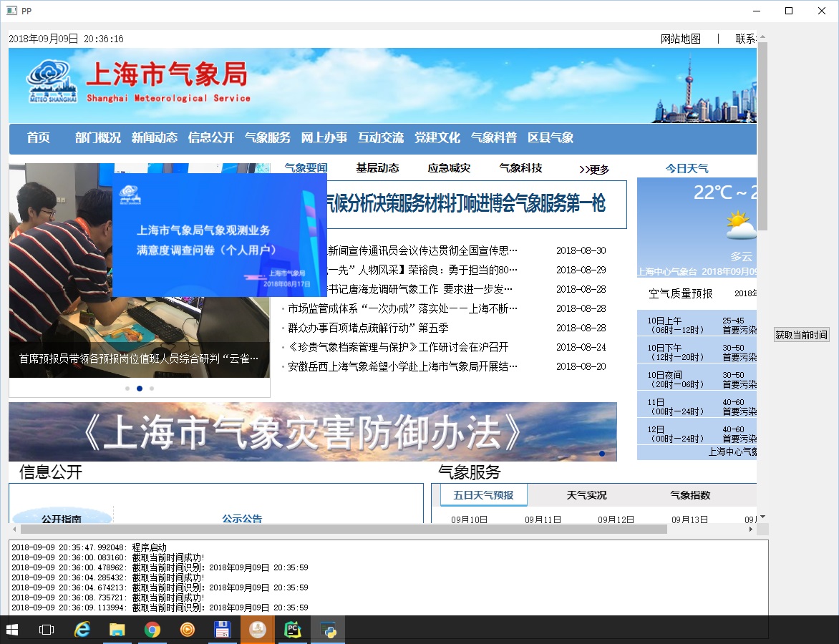Open Internet Explorer from the taskbar
The width and height of the screenshot is (839, 644).
(x=82, y=630)
